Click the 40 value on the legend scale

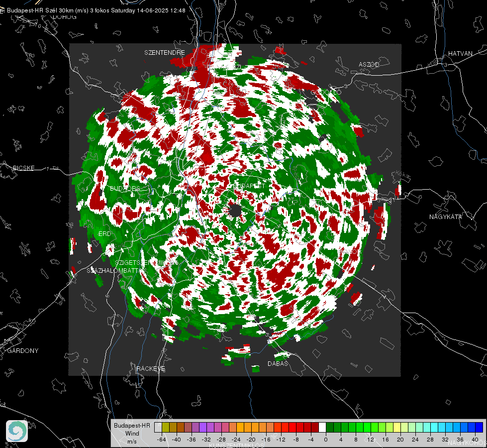tap(475, 440)
